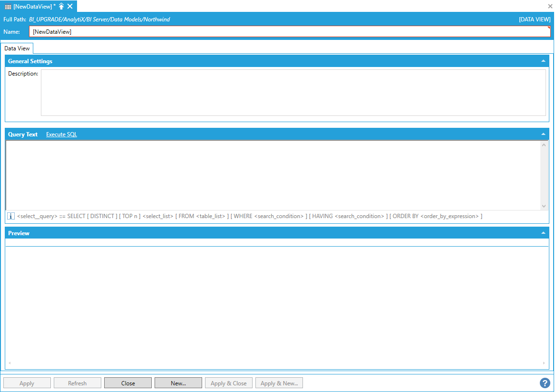Run the query via Execute SQL link

pyautogui.click(x=61, y=134)
